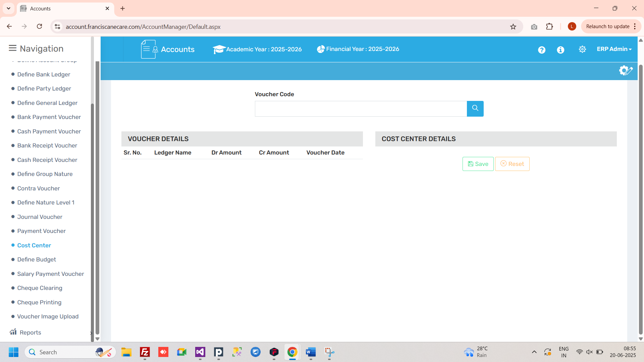Bookmark page with the star icon
Image resolution: width=644 pixels, height=362 pixels.
coord(513,27)
